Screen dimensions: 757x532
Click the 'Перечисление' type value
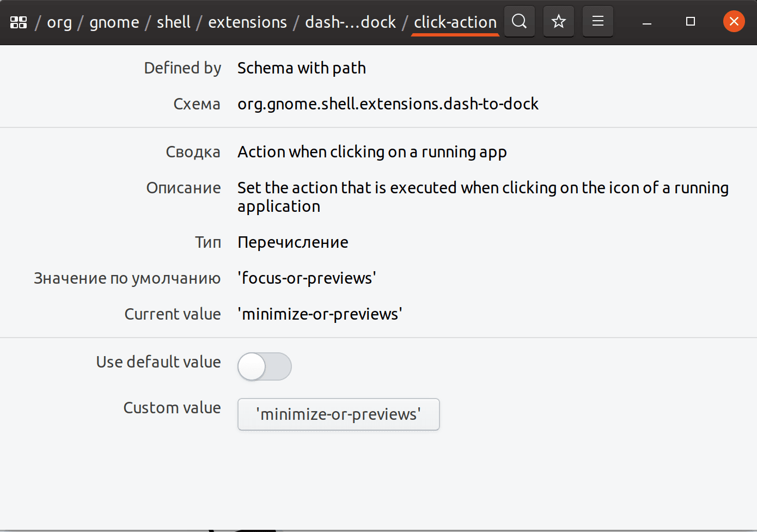(293, 242)
